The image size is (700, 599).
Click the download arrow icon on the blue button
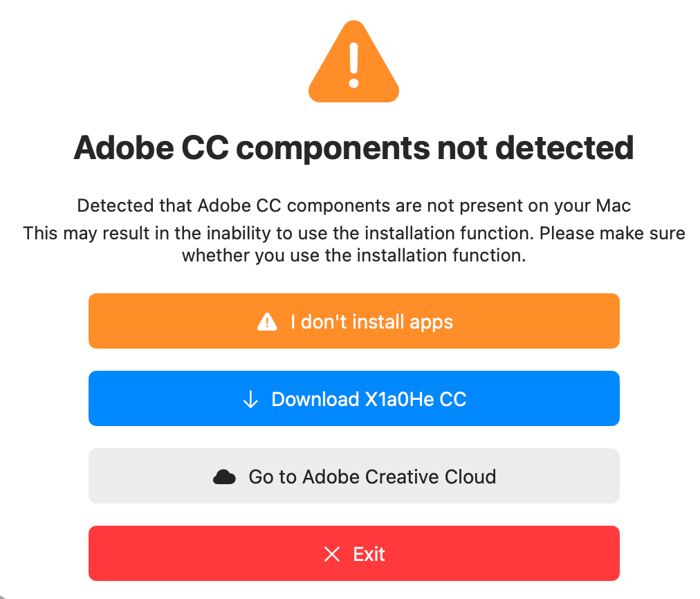coord(251,399)
